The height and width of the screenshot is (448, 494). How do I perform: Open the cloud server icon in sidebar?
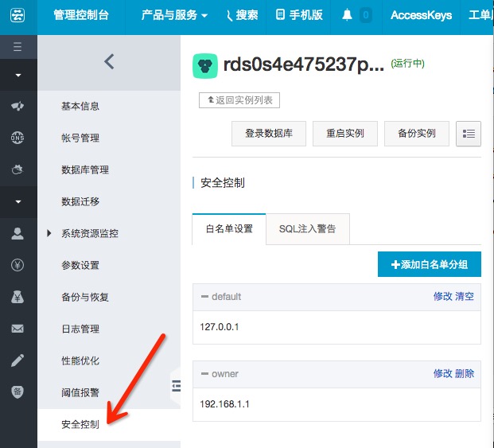tap(18, 106)
